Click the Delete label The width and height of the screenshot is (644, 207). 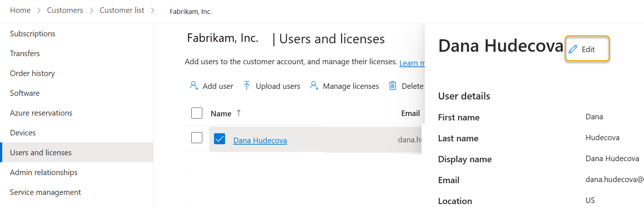click(x=413, y=86)
